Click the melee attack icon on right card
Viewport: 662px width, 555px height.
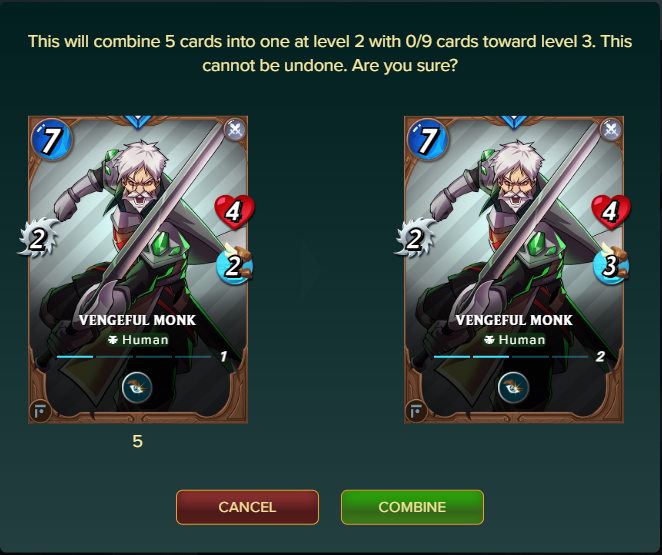click(415, 238)
